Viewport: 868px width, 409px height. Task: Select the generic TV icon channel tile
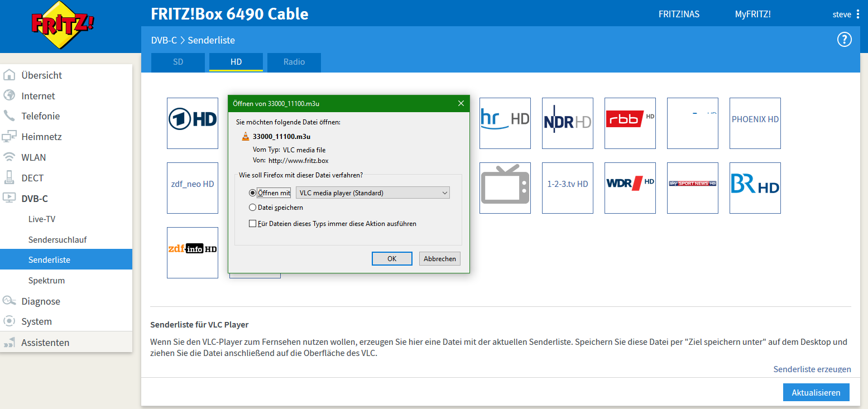point(505,188)
